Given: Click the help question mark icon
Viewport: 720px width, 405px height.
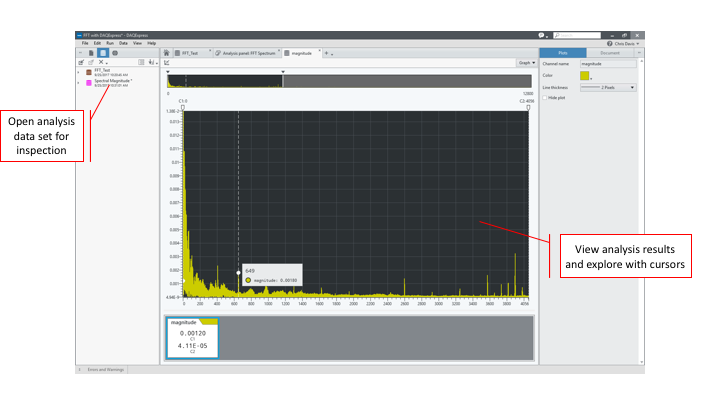Looking at the screenshot, I should [x=610, y=44].
